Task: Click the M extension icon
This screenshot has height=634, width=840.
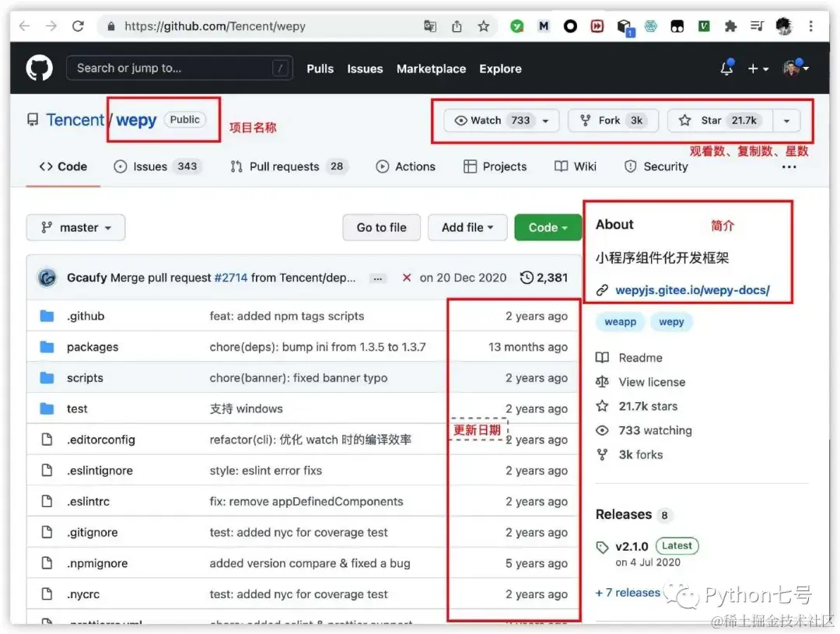Action: click(x=543, y=26)
